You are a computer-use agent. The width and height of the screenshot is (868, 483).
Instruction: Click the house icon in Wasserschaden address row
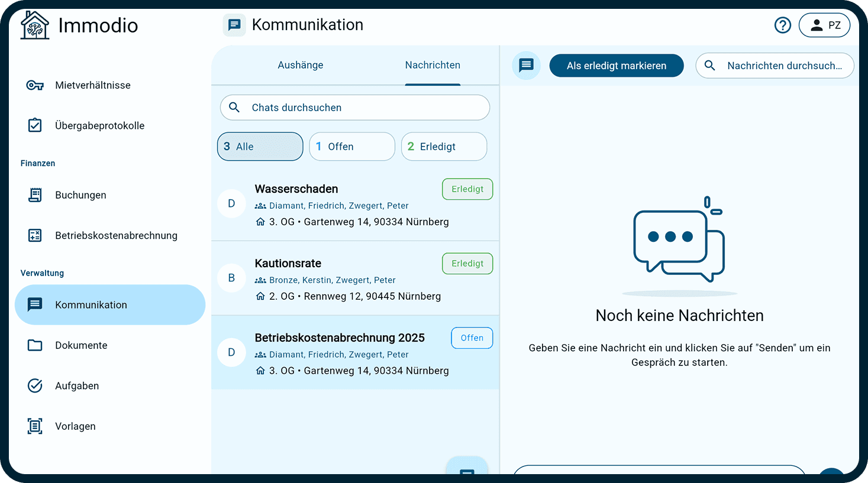click(x=260, y=222)
